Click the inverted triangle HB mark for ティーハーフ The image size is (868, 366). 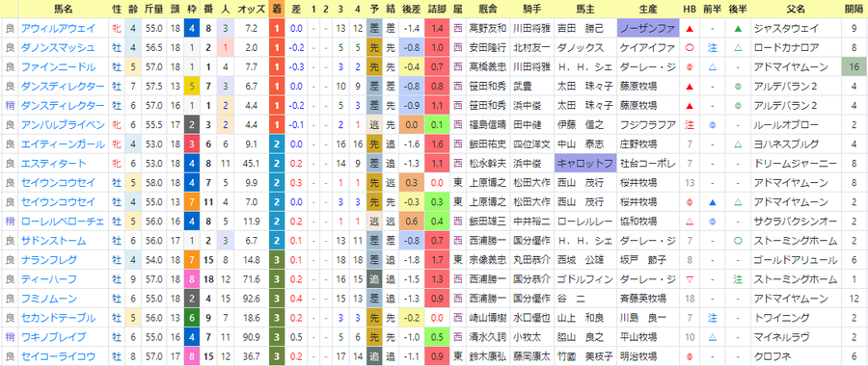pyautogui.click(x=690, y=279)
